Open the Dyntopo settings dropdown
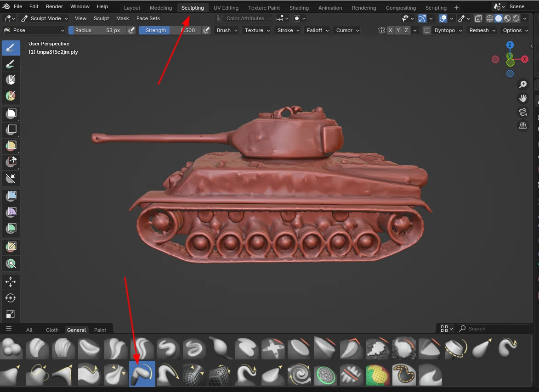 (x=448, y=30)
